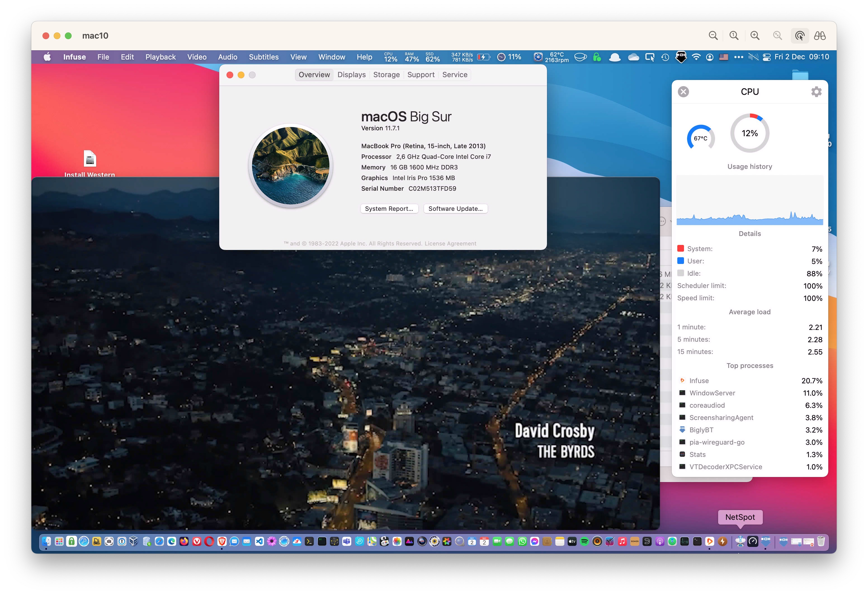The image size is (868, 595).
Task: Close the CPU stats panel
Action: pos(683,91)
